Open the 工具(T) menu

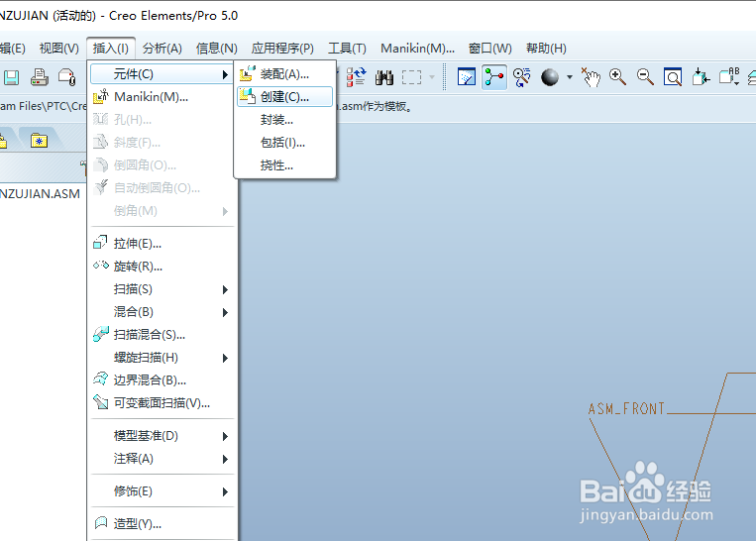pyautogui.click(x=347, y=49)
